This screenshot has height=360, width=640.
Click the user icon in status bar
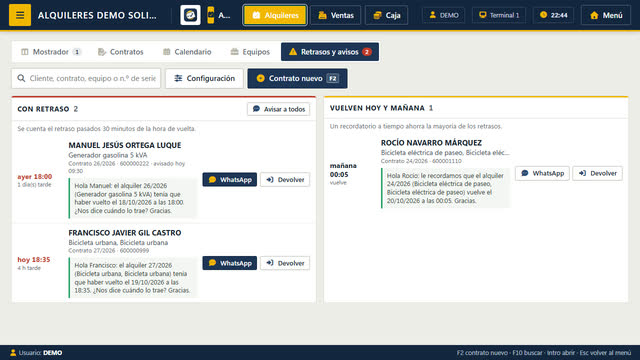pyautogui.click(x=13, y=353)
